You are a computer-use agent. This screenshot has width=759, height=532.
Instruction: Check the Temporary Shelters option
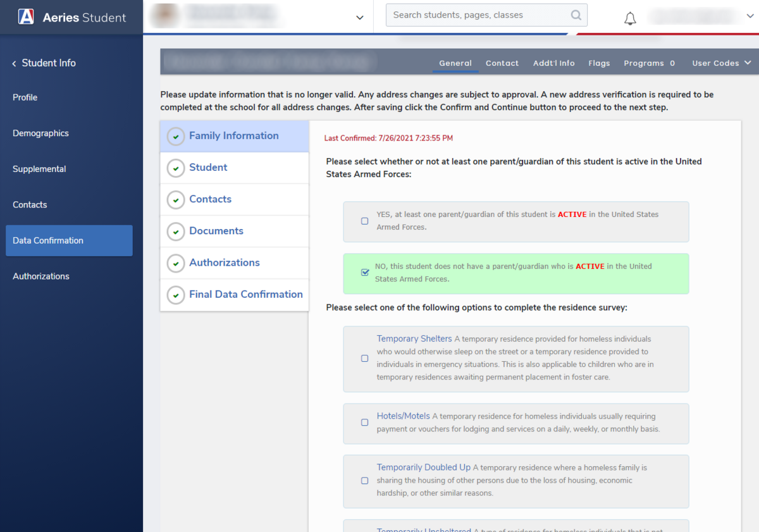point(364,358)
